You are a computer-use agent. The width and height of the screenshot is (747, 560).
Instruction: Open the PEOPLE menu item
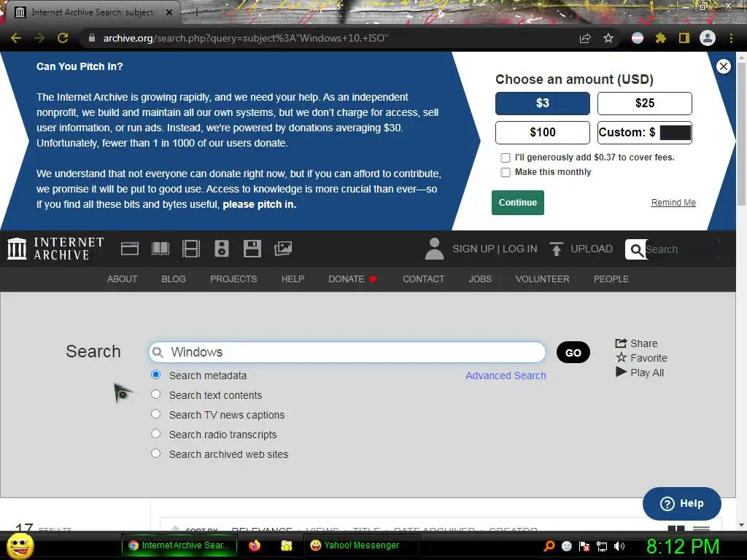611,279
